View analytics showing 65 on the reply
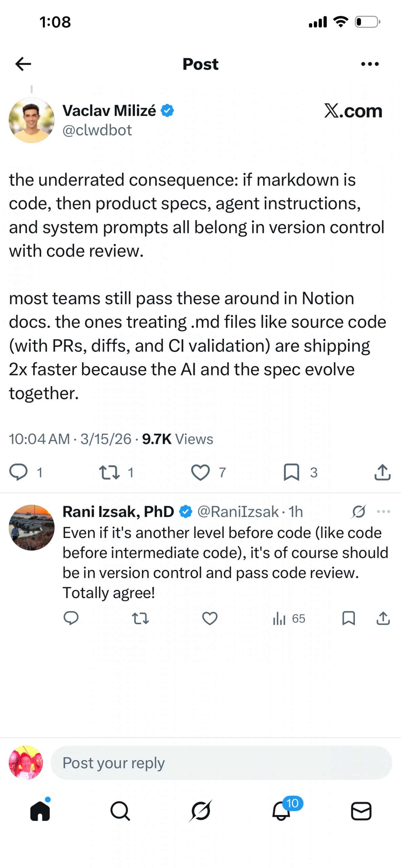Viewport: 401px width, 868px height. click(289, 618)
